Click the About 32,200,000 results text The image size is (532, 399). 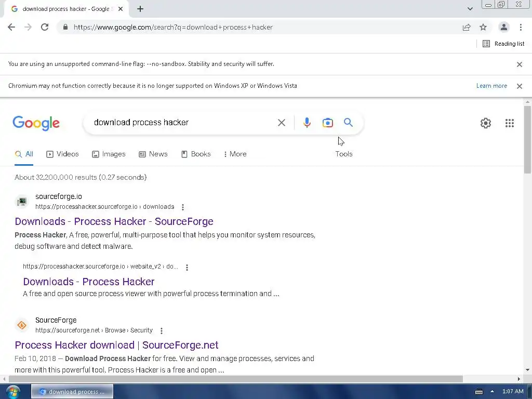(x=81, y=178)
